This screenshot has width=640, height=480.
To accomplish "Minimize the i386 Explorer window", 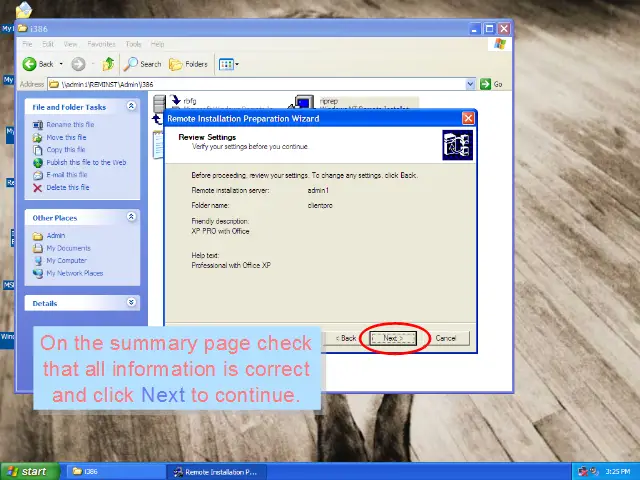I will (474, 29).
